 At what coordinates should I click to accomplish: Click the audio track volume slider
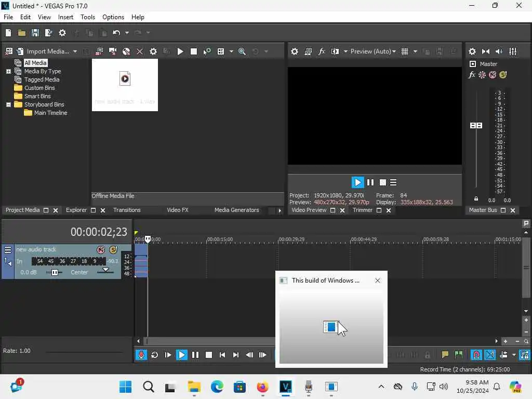54,272
